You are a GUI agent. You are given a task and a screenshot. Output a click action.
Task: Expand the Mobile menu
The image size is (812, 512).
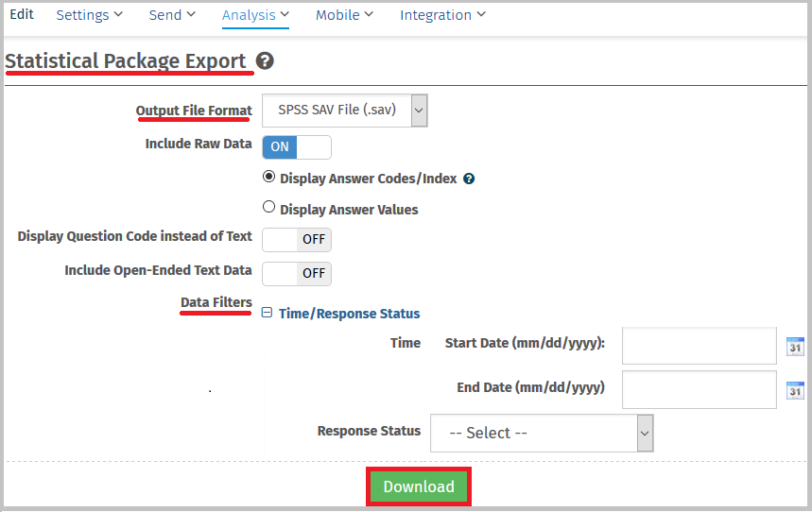point(344,15)
